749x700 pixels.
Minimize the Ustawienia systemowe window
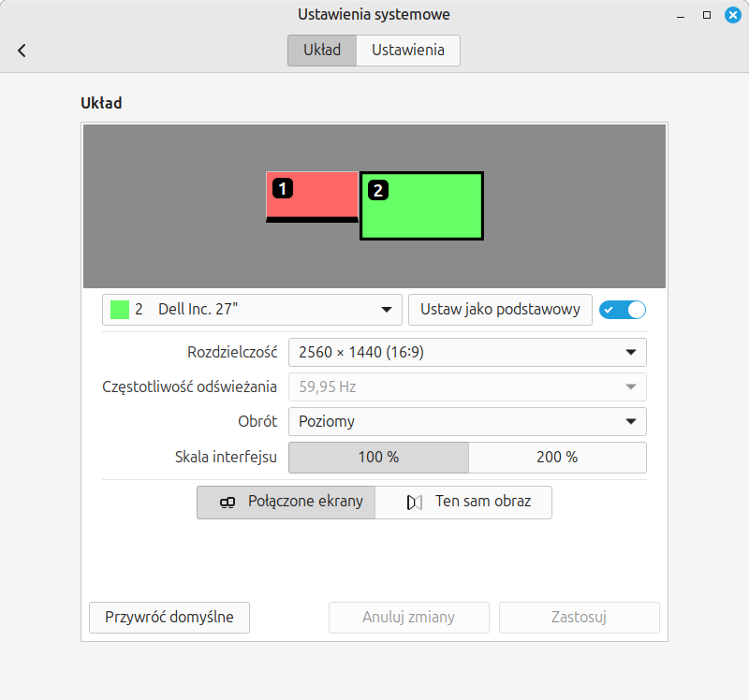tap(681, 15)
